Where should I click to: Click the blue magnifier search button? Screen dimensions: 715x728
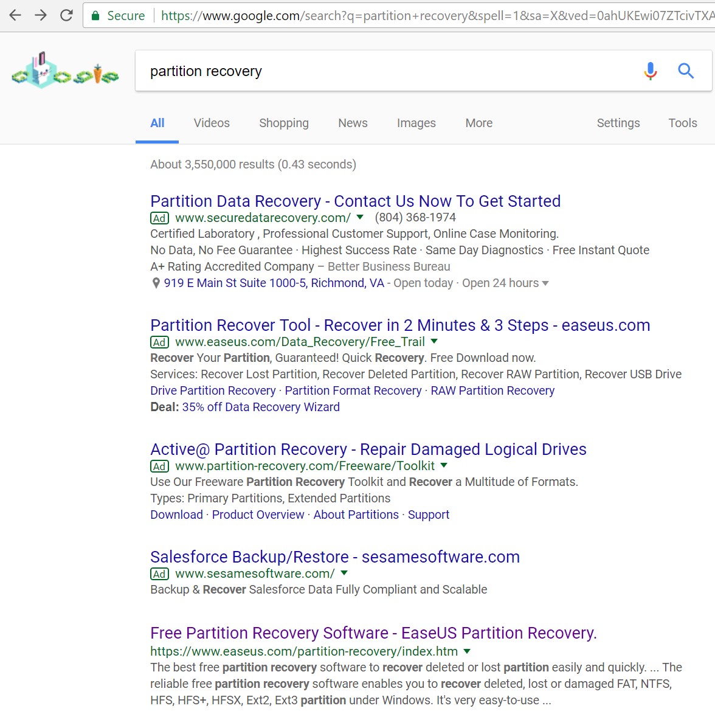(686, 71)
